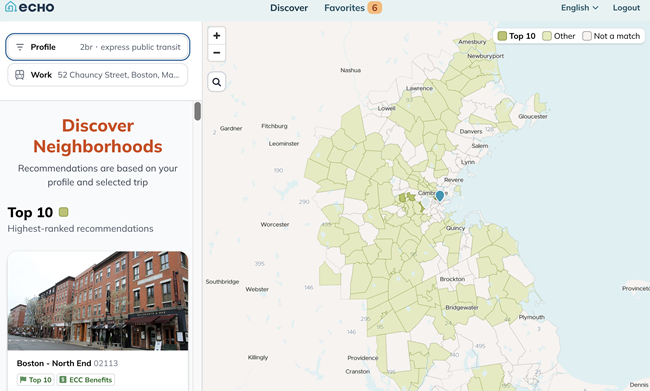Click the Discover Neighborhoods heading

click(x=98, y=136)
